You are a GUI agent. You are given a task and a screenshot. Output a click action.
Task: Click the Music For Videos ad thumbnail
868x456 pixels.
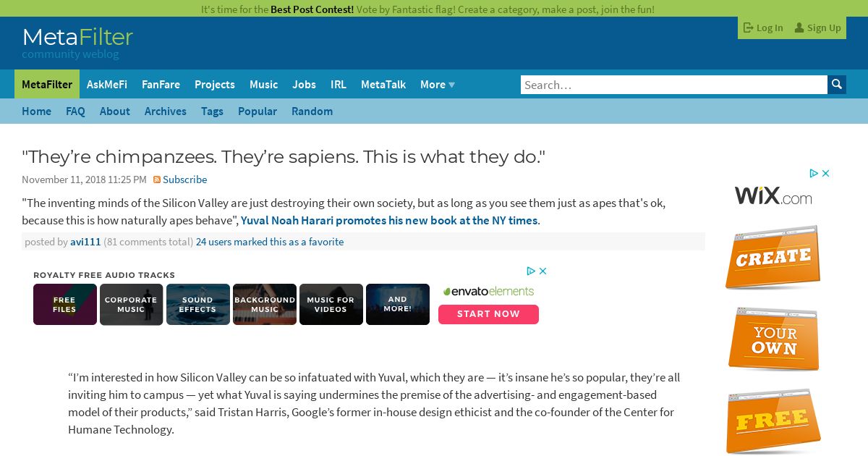tap(331, 304)
